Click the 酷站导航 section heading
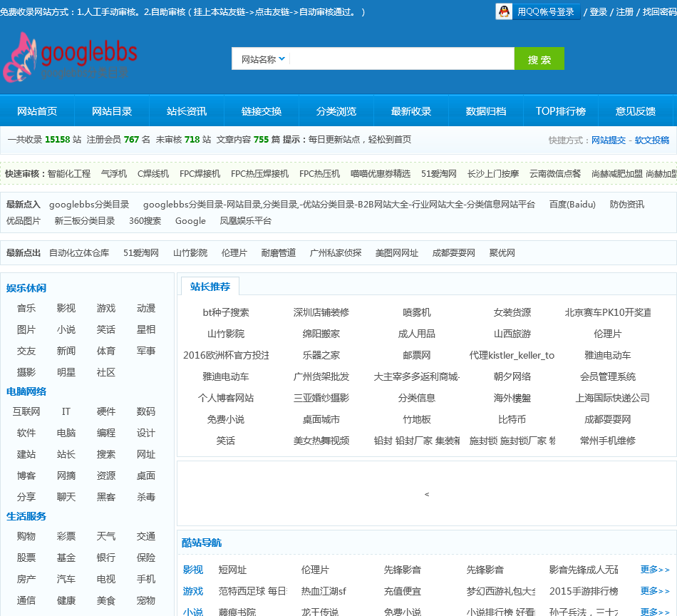This screenshot has height=616, width=677. (x=202, y=543)
